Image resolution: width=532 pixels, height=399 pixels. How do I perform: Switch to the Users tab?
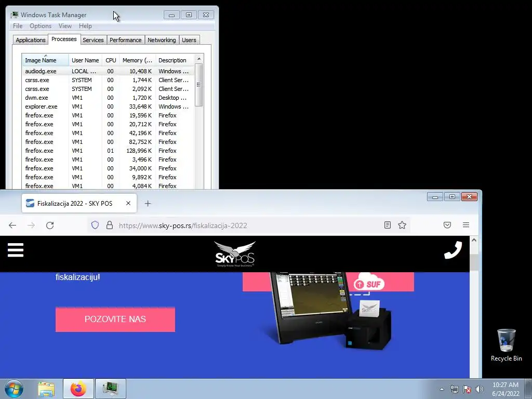click(x=189, y=40)
